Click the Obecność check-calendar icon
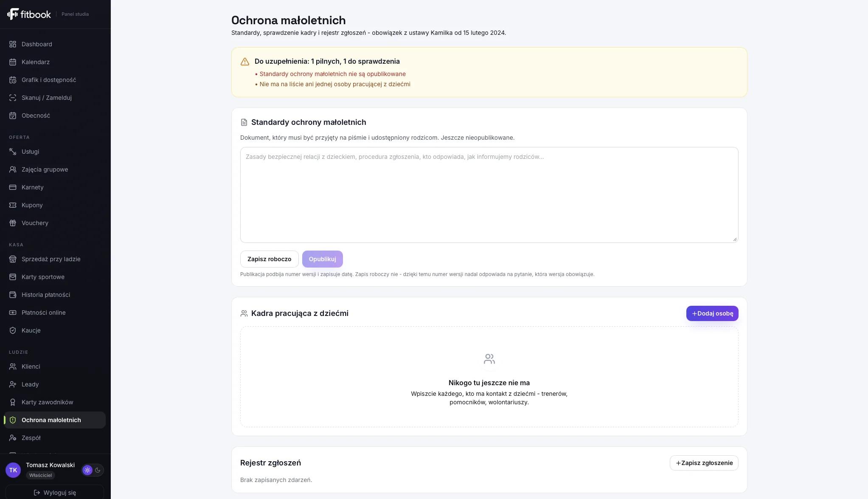The width and height of the screenshot is (868, 499). (x=13, y=116)
